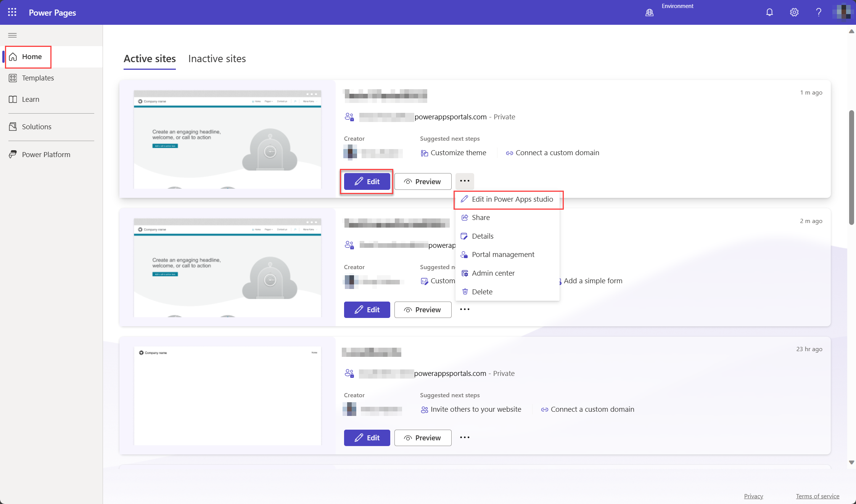
Task: Click the Edit button for first site
Action: coord(367,181)
